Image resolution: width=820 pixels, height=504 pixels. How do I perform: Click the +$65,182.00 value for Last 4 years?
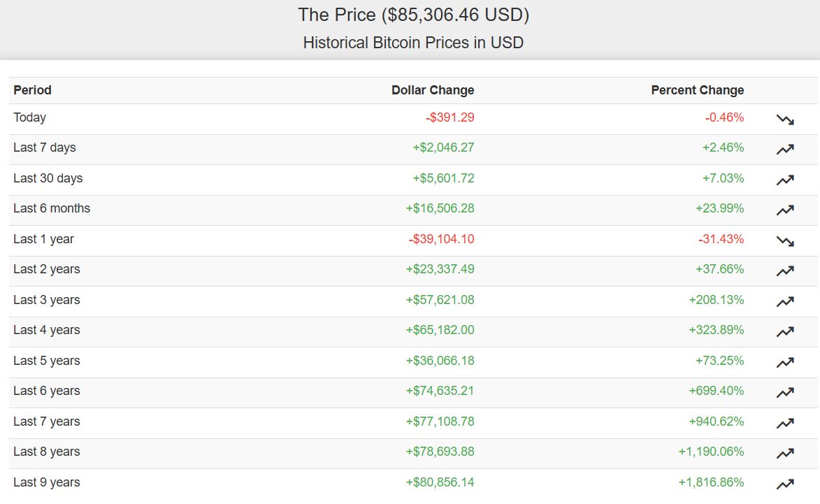[x=440, y=330]
